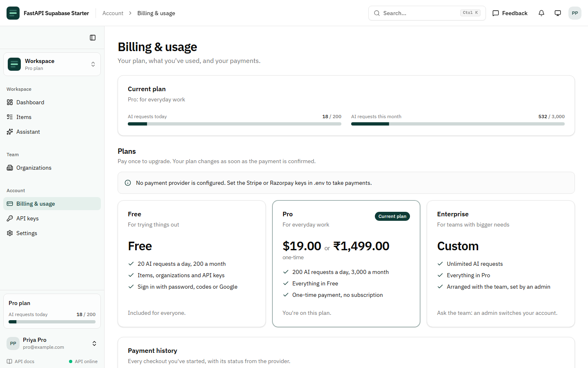Click the monitor theme icon in header
Viewport: 588px width, 368px height.
coord(558,13)
